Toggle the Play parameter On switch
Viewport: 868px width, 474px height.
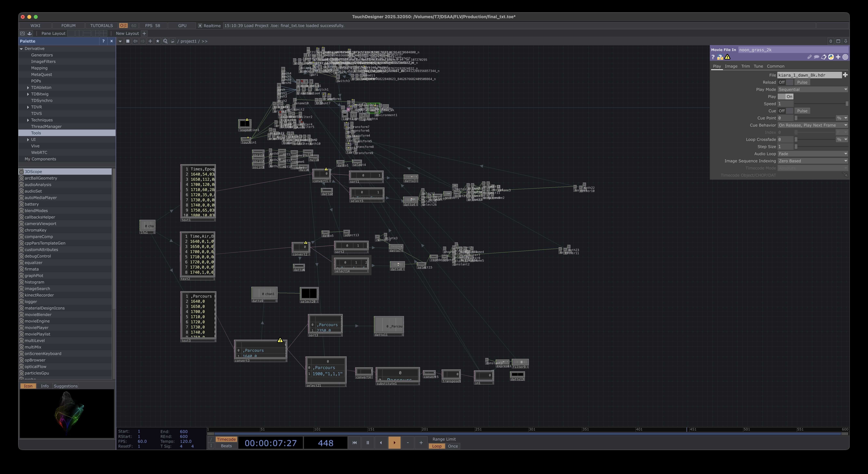[785, 97]
